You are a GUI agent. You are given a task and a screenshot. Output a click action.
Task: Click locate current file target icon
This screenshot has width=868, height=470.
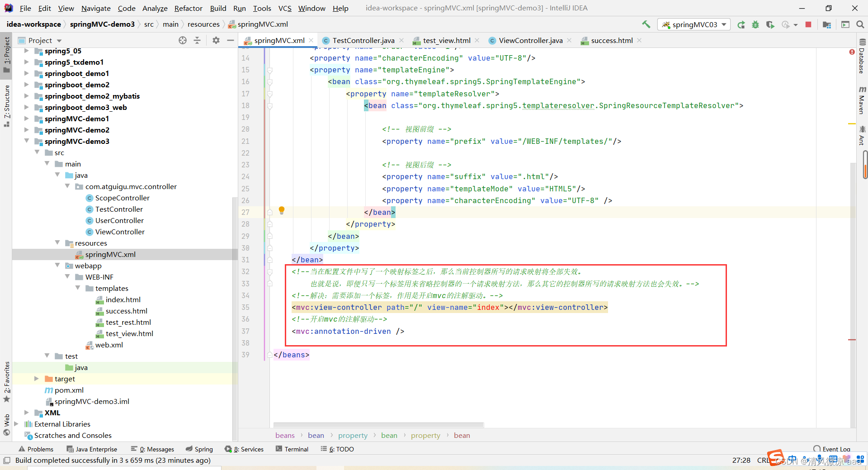183,40
